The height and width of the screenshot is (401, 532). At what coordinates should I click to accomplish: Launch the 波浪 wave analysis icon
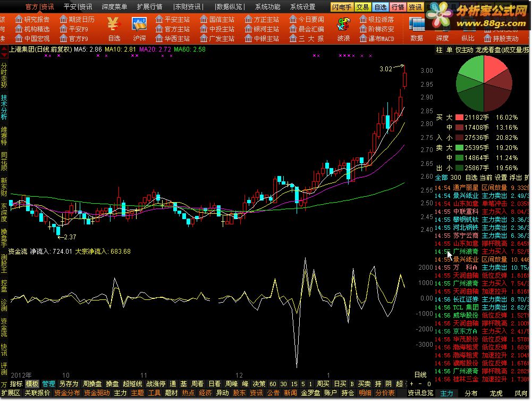pos(343,29)
